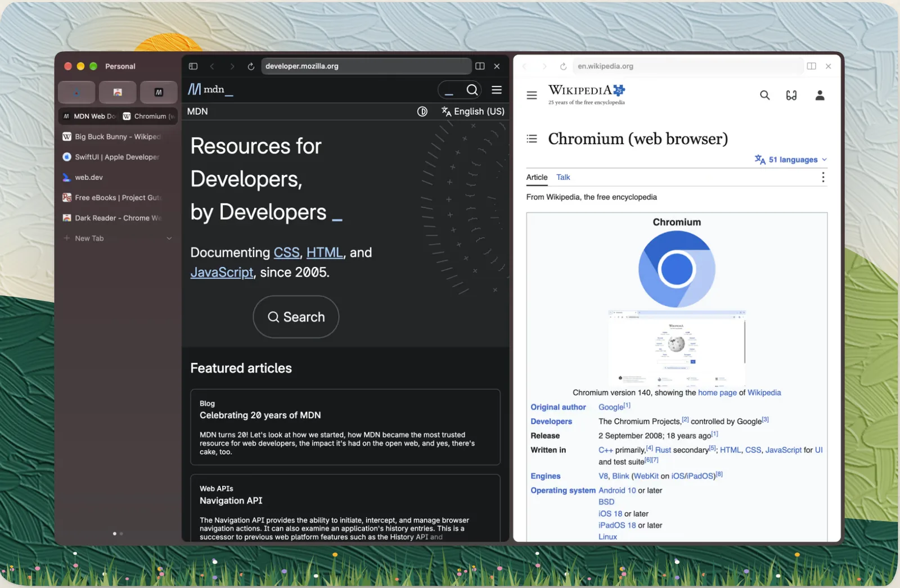Click the split view icon in MDN pane
Image resolution: width=900 pixels, height=588 pixels.
tap(480, 66)
